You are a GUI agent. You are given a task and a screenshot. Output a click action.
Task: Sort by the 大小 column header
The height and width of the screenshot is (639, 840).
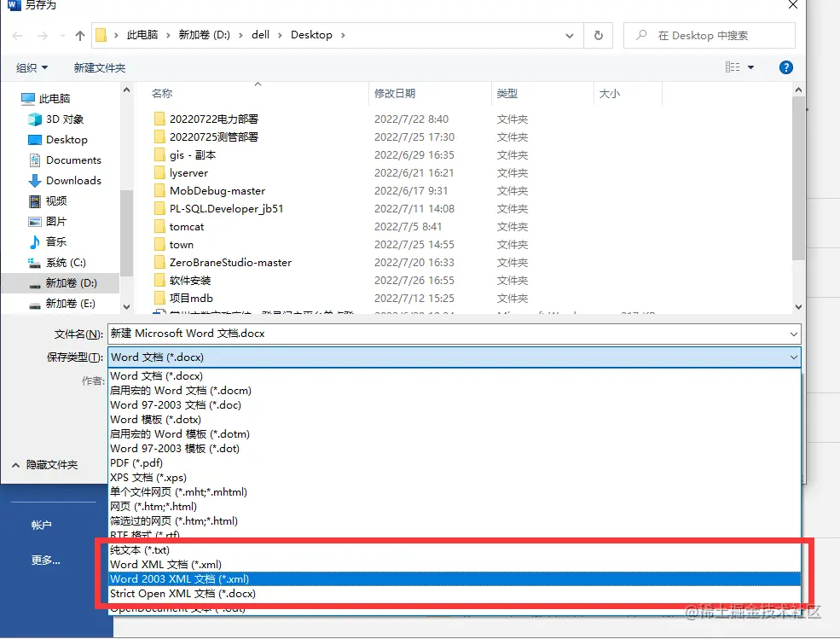point(609,93)
